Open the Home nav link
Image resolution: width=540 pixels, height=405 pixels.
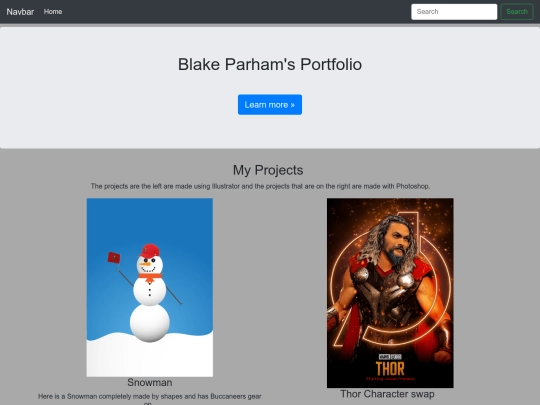pos(53,12)
